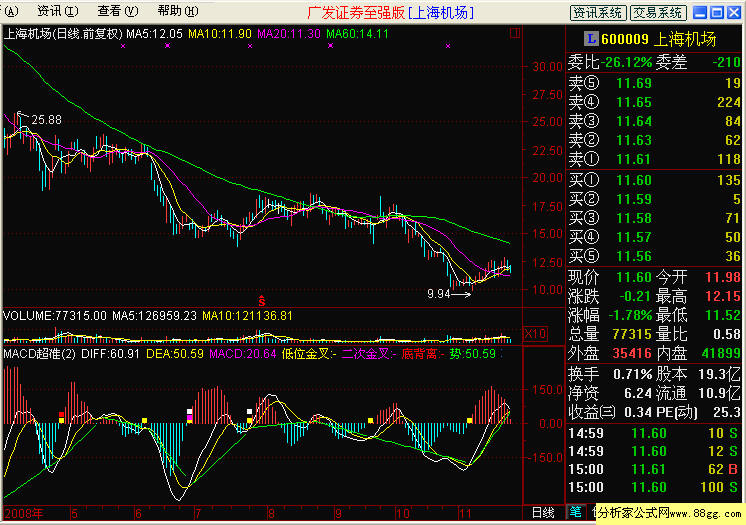Click the VOLUME:77315.00 label
746x525 pixels.
(x=55, y=316)
